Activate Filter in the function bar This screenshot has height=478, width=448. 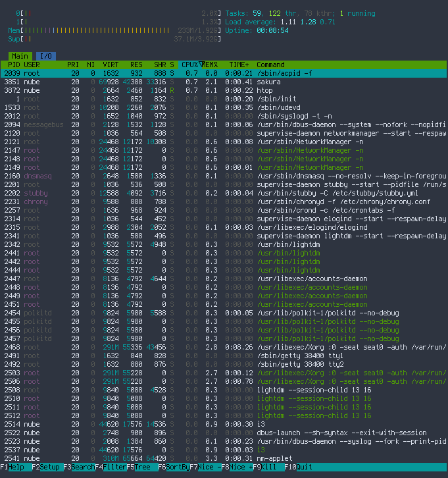[x=111, y=467]
